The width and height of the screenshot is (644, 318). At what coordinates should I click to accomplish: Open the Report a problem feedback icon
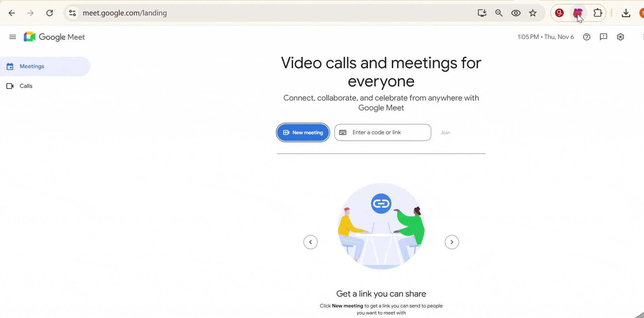click(604, 37)
